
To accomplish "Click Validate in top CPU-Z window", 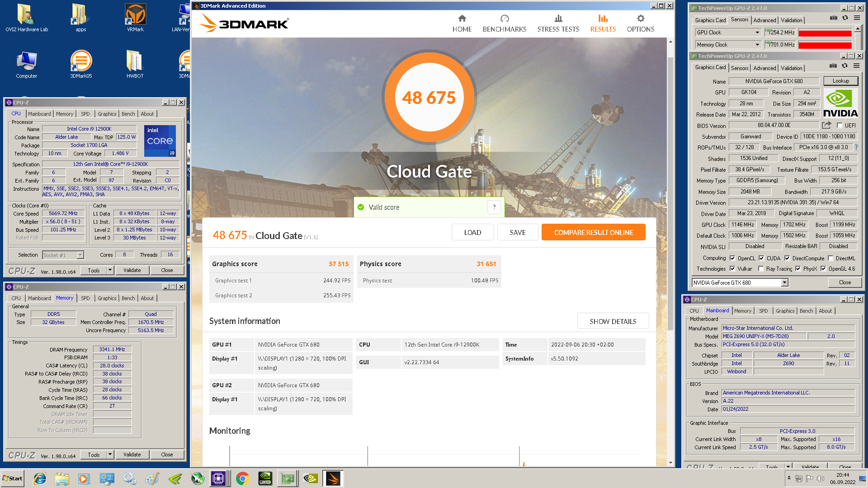I will click(132, 270).
